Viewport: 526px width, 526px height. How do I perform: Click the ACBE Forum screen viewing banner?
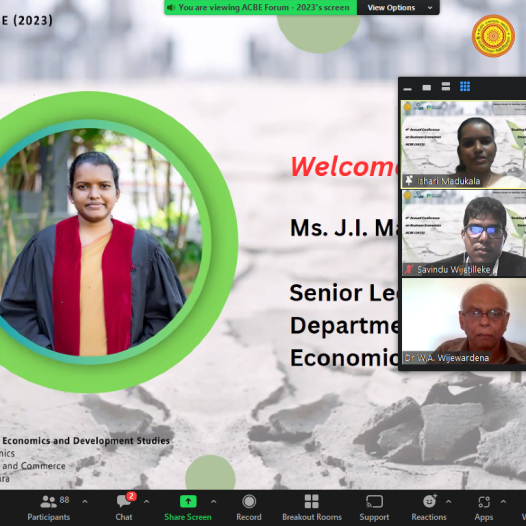(261, 7)
